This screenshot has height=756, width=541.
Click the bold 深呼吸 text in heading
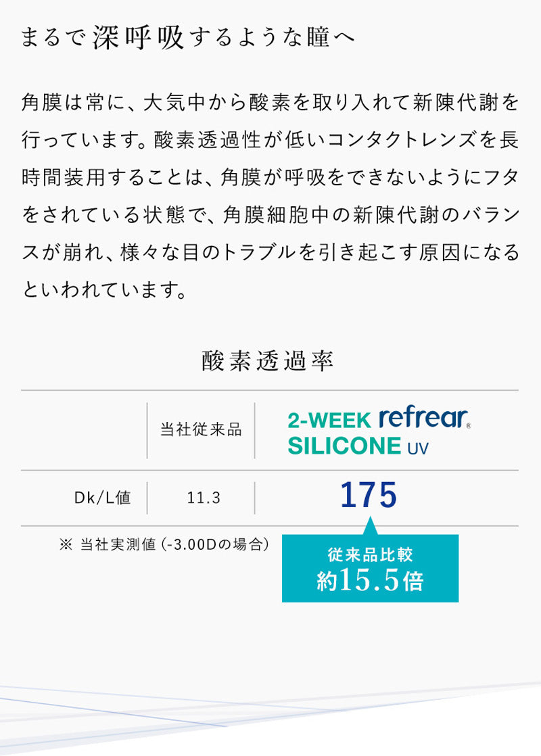[x=139, y=38]
